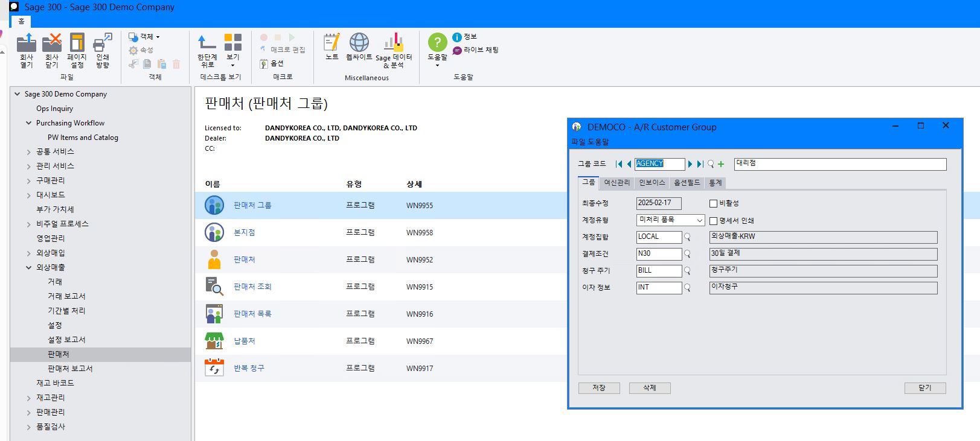The width and height of the screenshot is (980, 441).
Task: Select 설정 보고서 in the tree
Action: pos(66,340)
